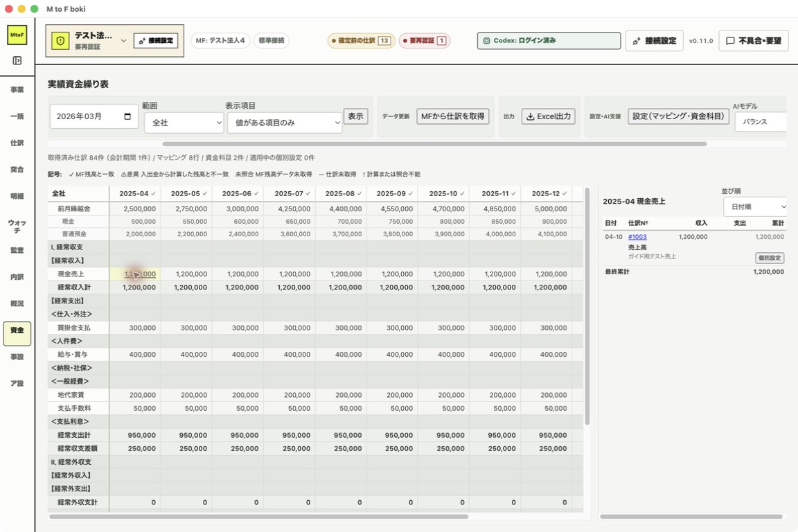Click the highlighted 現金売上 cell for 2025-04
Screen dimensions: 798x532
click(135, 274)
